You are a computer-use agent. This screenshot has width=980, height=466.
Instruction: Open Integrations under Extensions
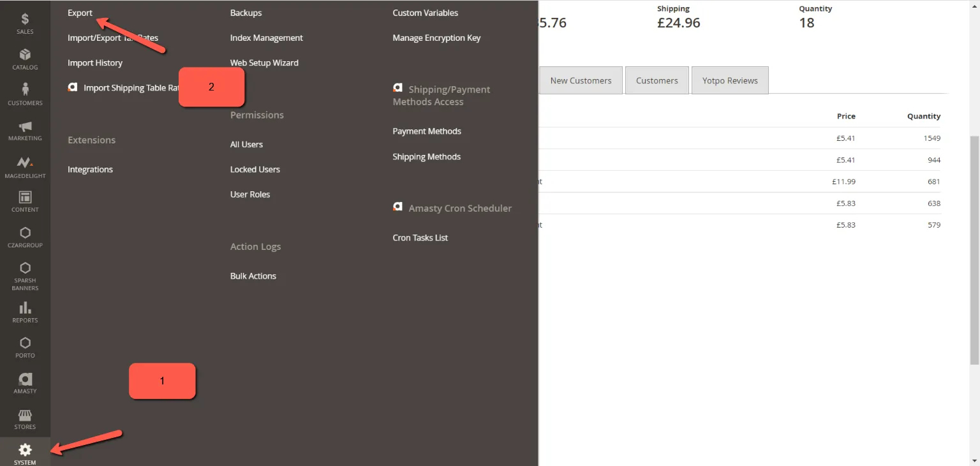point(90,170)
